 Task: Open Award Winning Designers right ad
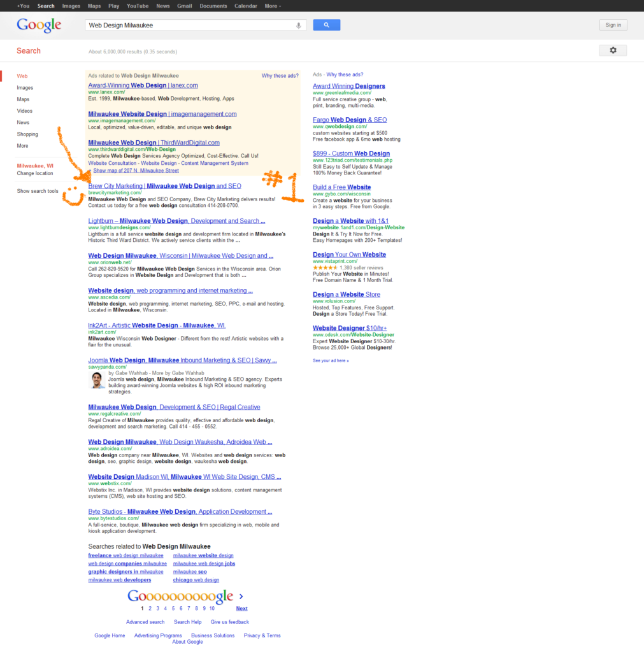point(349,86)
